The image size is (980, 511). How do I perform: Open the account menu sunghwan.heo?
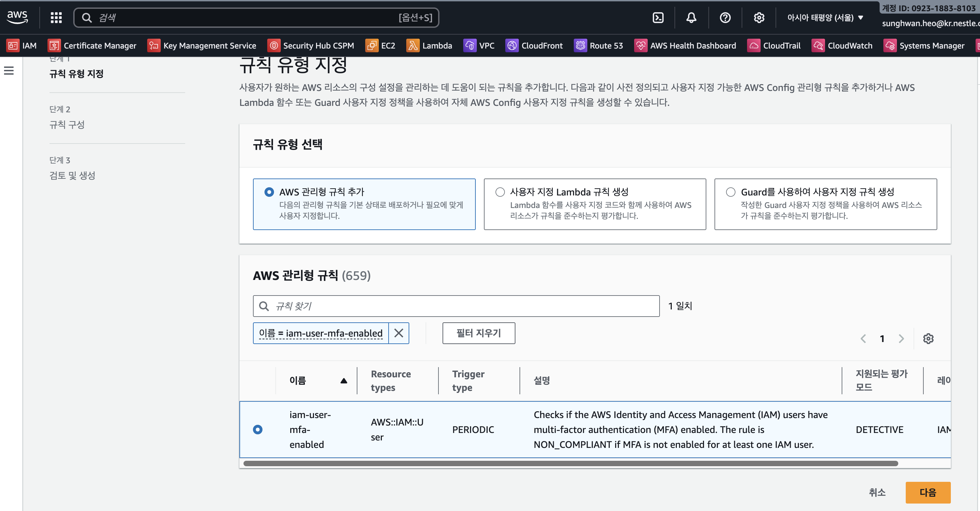click(x=931, y=23)
